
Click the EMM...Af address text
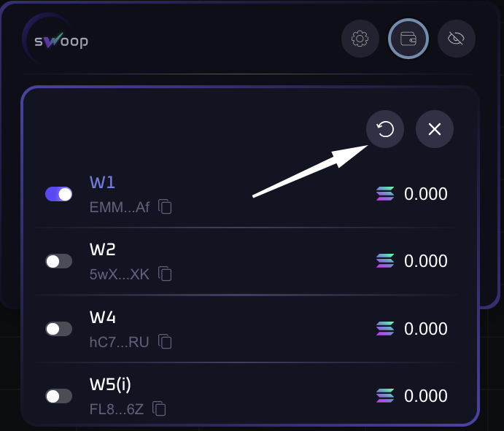[119, 207]
